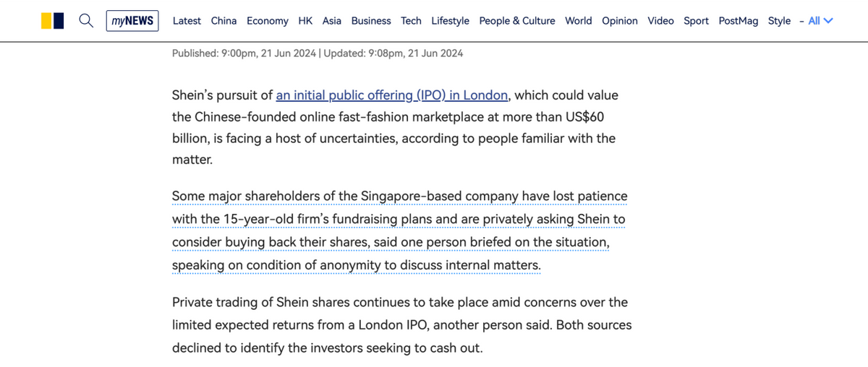Click the SCMP yellow and black logo
The image size is (868, 367).
click(52, 21)
